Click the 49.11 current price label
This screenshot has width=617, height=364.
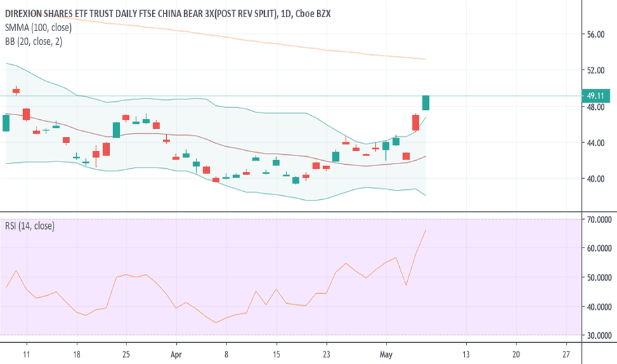click(x=595, y=95)
